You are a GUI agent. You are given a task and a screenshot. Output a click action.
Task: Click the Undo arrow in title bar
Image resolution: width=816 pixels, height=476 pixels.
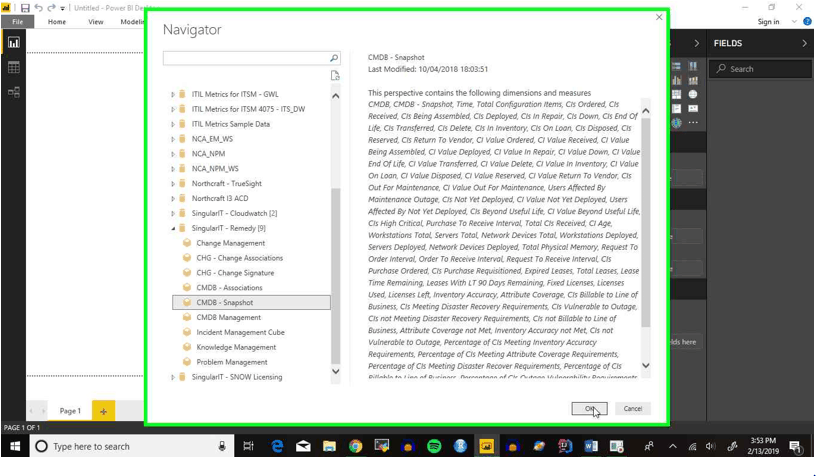39,8
